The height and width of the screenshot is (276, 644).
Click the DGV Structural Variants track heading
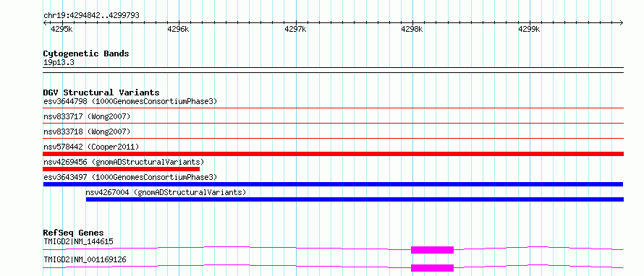click(101, 92)
